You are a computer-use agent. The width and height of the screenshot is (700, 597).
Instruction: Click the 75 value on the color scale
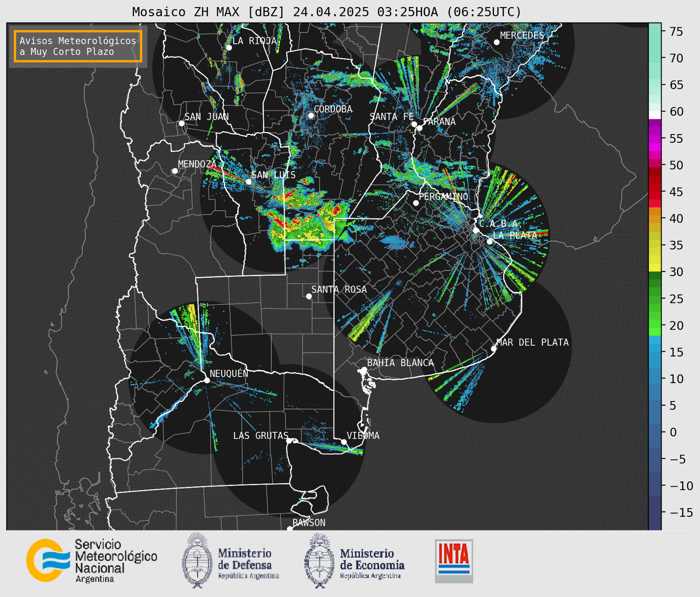676,32
